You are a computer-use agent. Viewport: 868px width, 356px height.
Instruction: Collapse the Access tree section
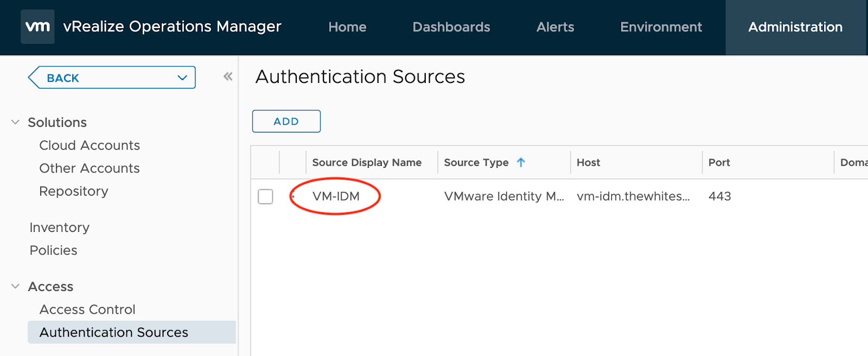[16, 287]
